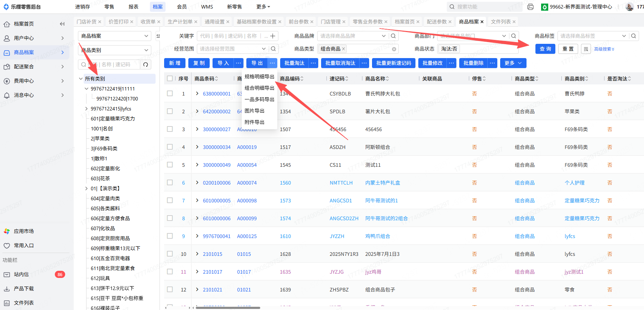Sort by the 商品名称 column sort icon
Screen dimensions: 644x310
(x=387, y=79)
